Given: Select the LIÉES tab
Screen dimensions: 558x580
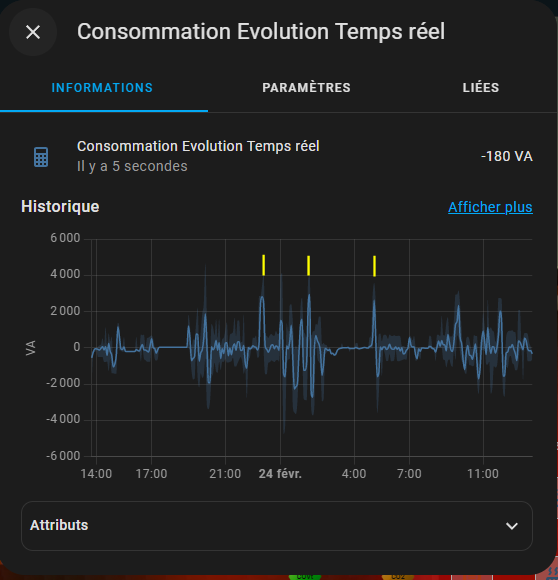Looking at the screenshot, I should (480, 88).
